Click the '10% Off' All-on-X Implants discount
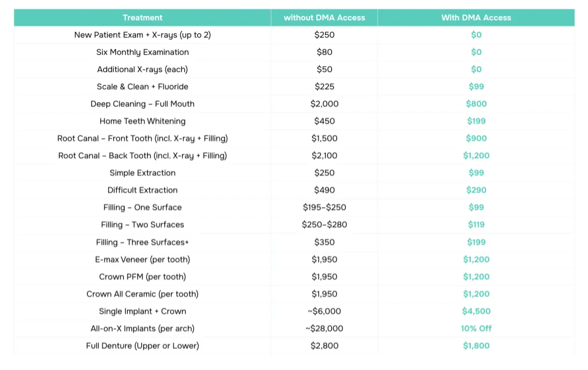 pos(476,328)
